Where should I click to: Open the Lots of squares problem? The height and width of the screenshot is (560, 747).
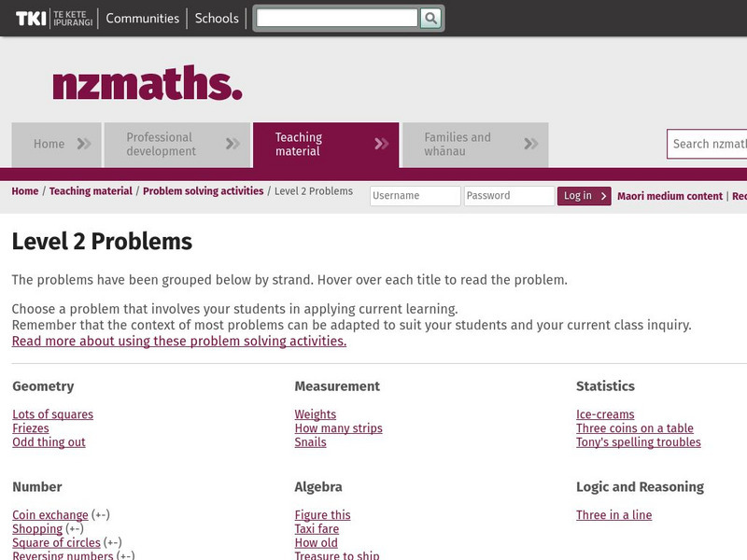tap(53, 414)
